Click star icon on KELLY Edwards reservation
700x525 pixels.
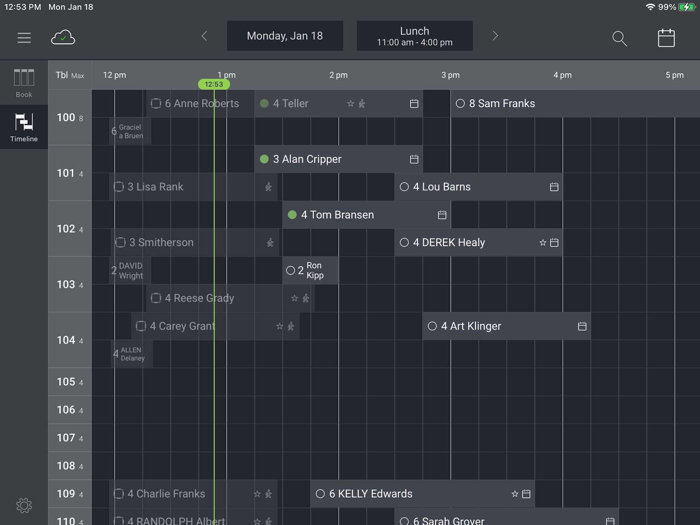point(515,494)
